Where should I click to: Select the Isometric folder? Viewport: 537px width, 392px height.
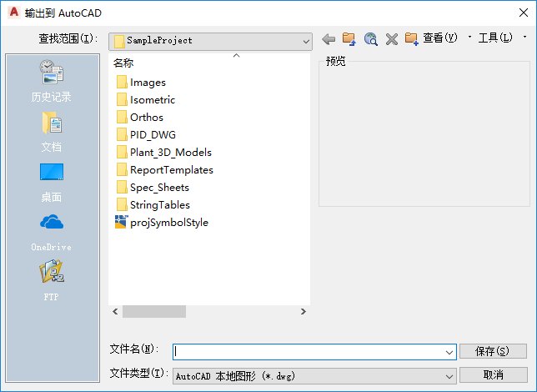146,100
